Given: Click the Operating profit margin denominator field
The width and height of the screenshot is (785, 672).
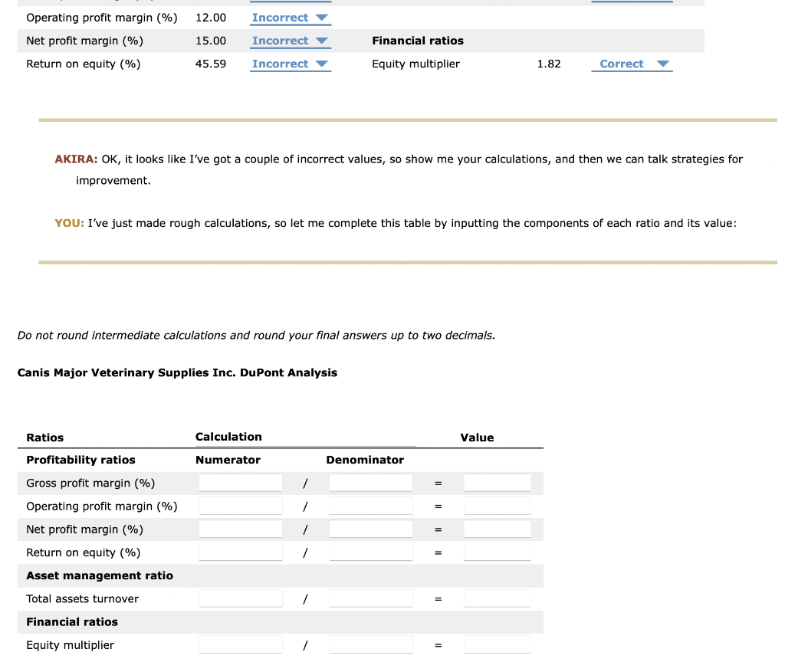Looking at the screenshot, I should coord(371,506).
